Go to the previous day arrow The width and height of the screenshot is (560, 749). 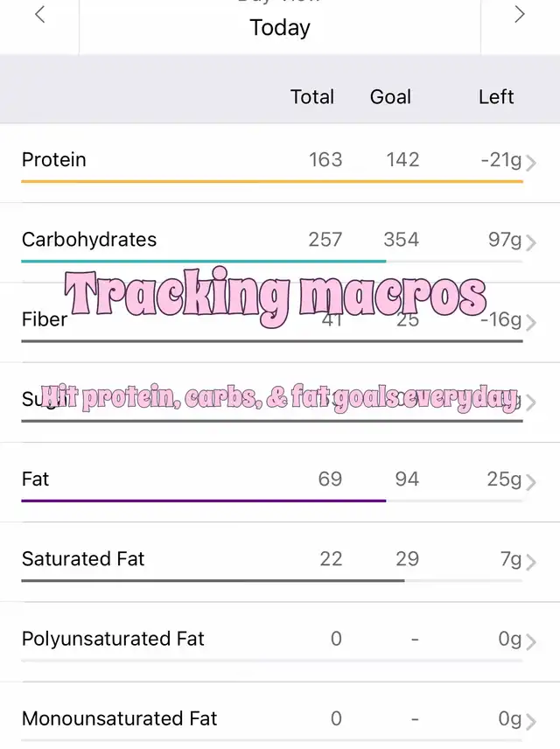click(x=40, y=14)
